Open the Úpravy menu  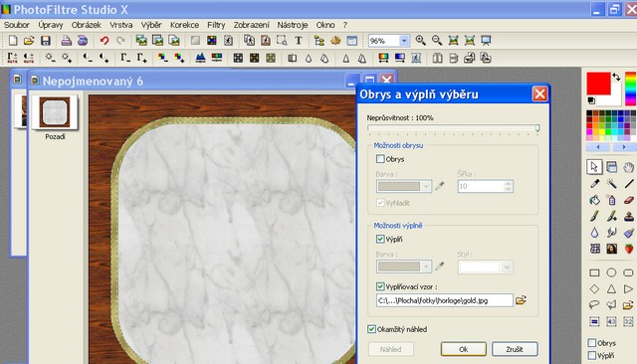tap(51, 25)
